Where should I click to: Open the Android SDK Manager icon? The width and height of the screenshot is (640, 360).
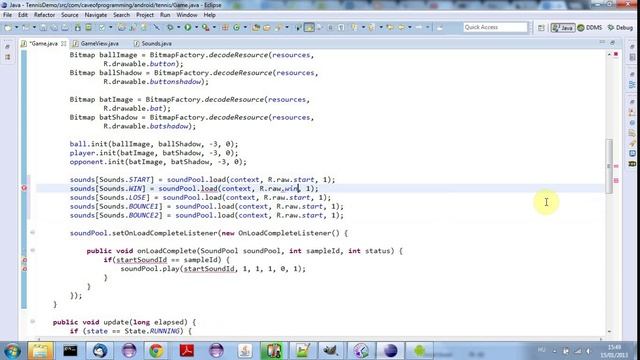(x=77, y=28)
